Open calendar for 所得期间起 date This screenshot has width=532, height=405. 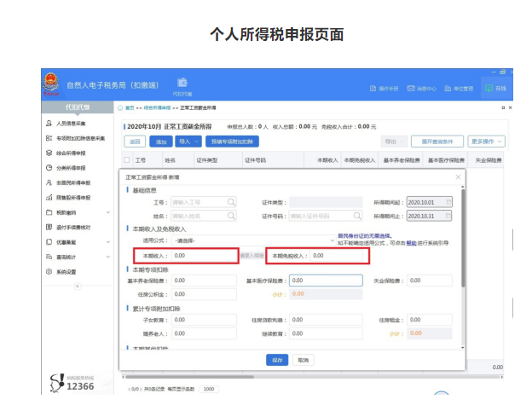pos(449,202)
